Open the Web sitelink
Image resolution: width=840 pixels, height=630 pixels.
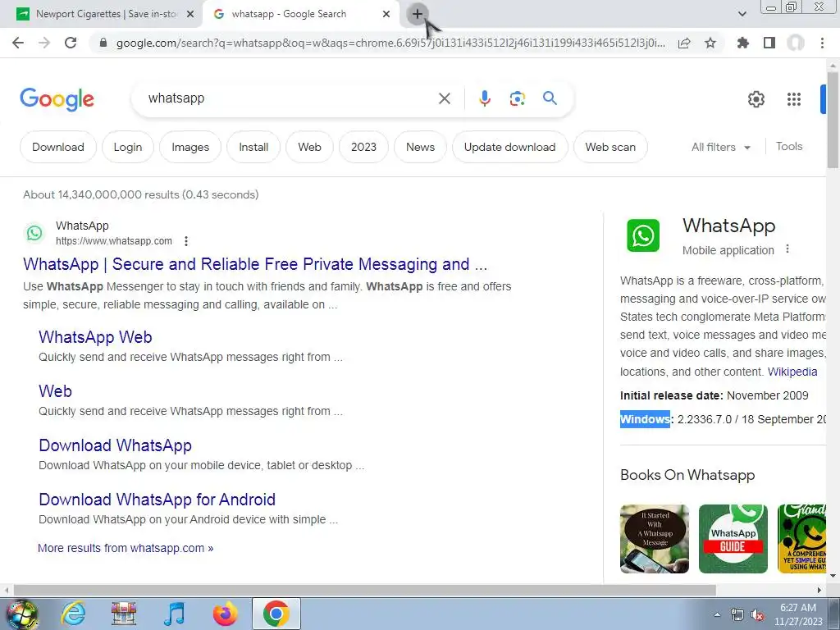[55, 391]
